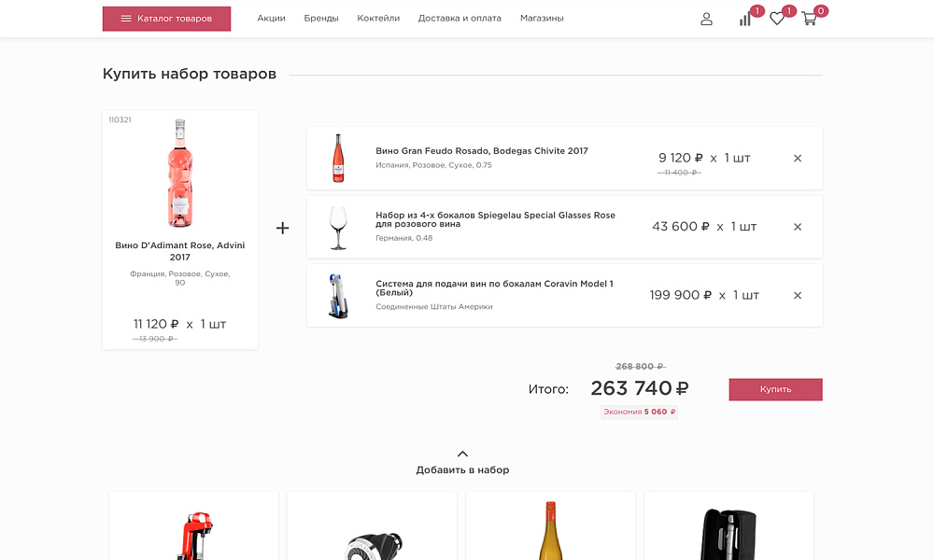The height and width of the screenshot is (560, 934).
Task: Remove Gran Feudo Rosado wine from set
Action: tap(798, 159)
